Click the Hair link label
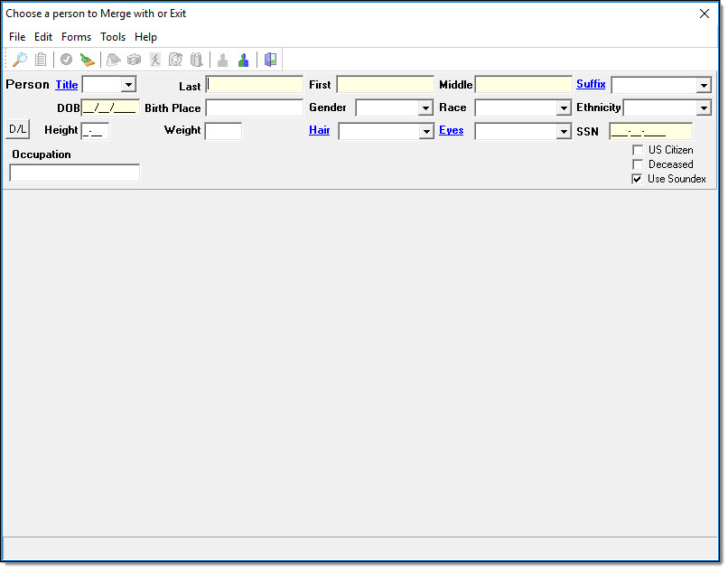Viewport: 728px width, 570px height. click(319, 130)
